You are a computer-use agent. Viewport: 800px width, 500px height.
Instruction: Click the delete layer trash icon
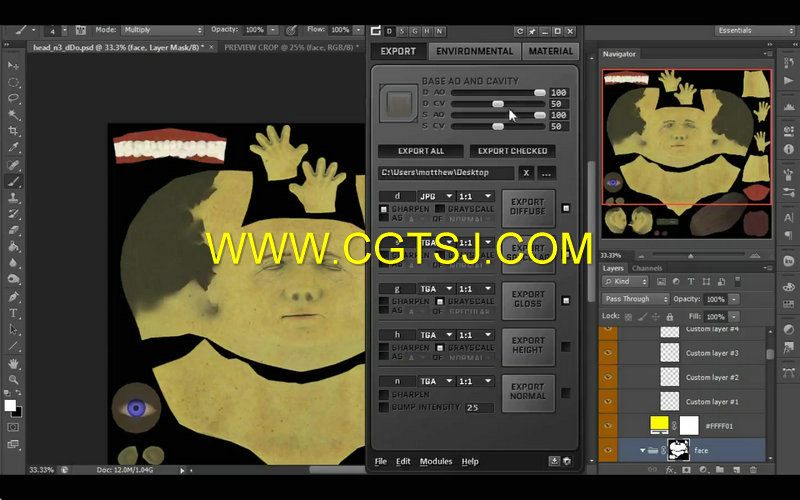[753, 469]
